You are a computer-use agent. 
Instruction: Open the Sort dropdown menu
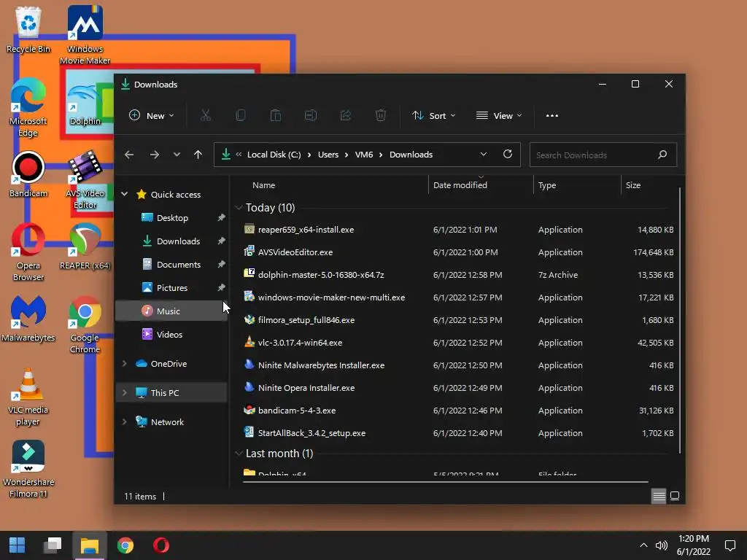[434, 116]
